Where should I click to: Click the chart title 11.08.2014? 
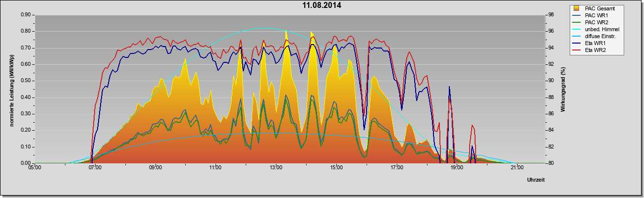pyautogui.click(x=322, y=5)
